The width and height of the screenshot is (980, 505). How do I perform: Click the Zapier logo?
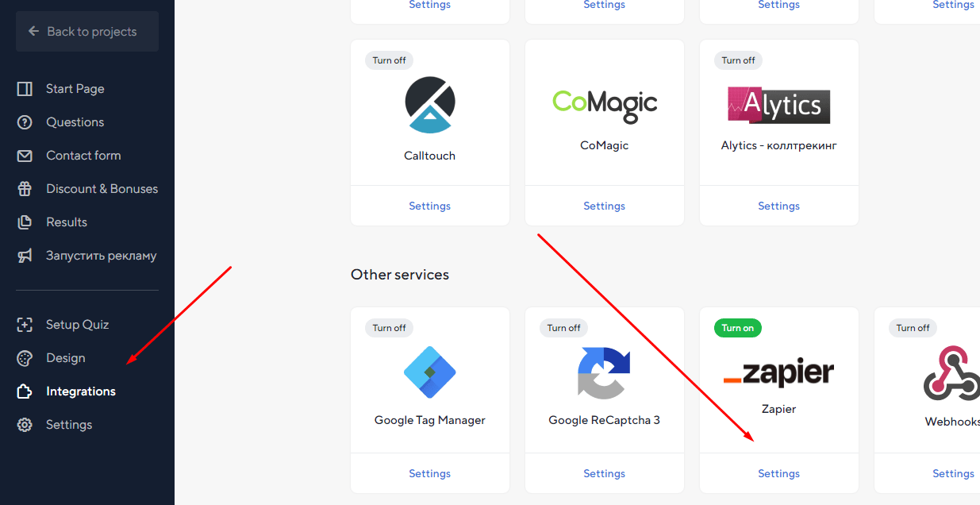point(779,373)
